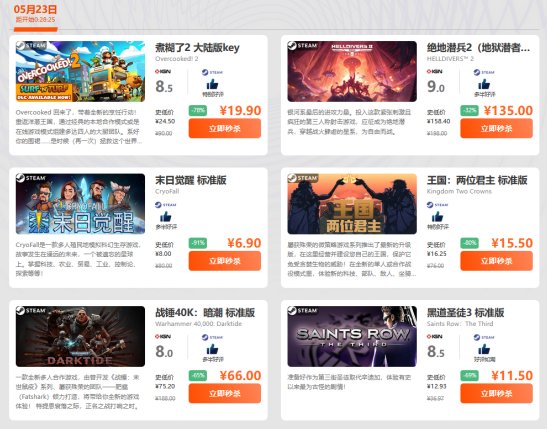Viewport: 547px width, 429px height.
Task: Click Steam thumbs-up icon on CryoFall card
Action: [166, 217]
